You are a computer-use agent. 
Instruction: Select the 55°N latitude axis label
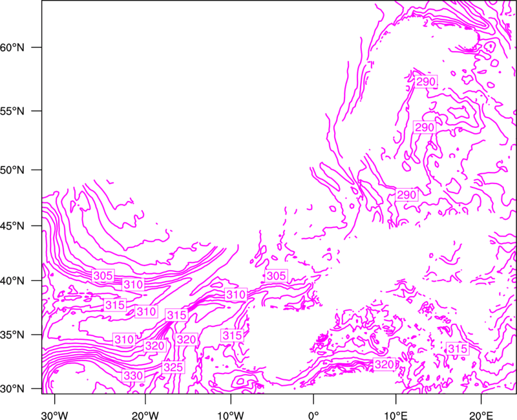point(12,111)
